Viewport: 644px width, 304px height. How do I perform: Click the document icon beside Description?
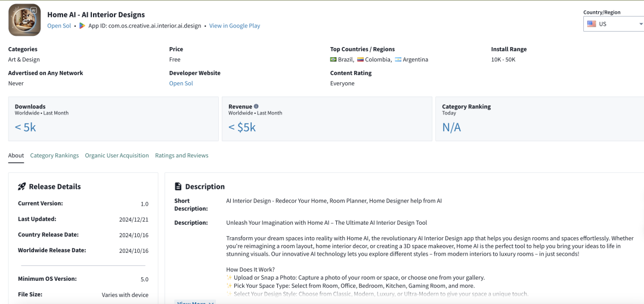point(178,187)
